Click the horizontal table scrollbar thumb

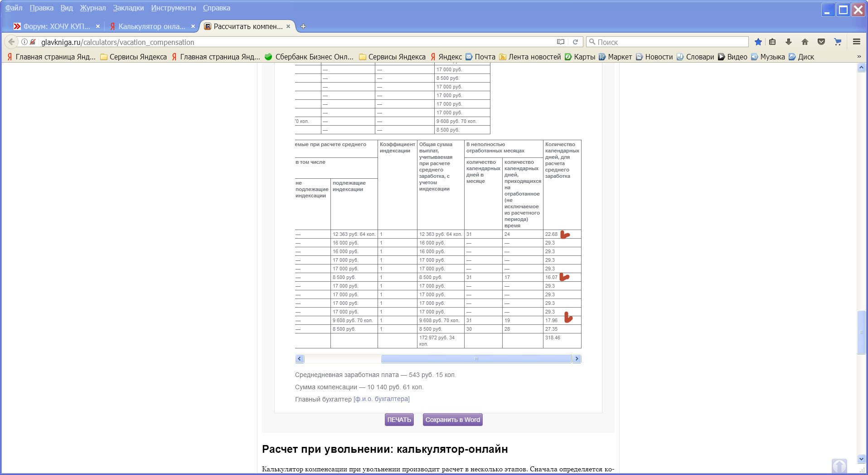[476, 359]
